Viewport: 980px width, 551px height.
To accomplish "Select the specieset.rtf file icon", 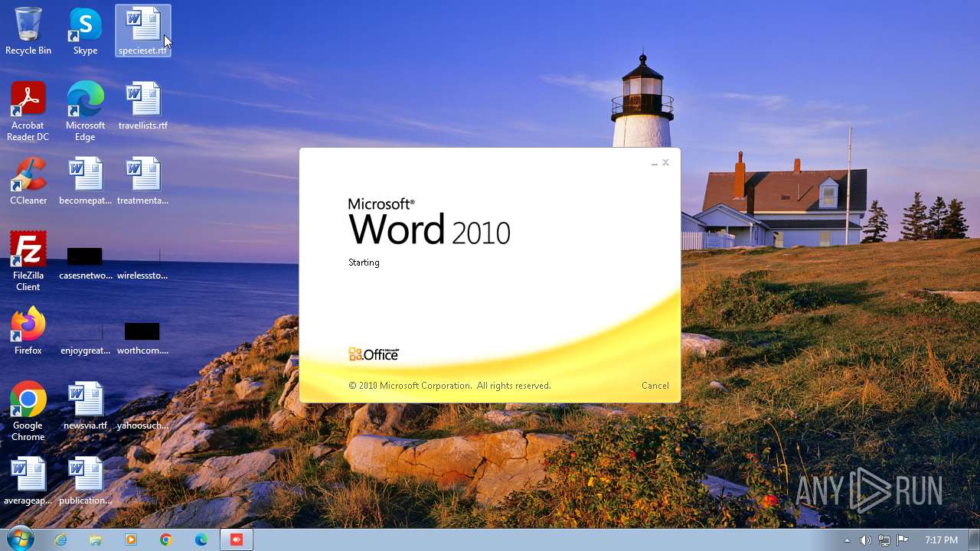I will point(143,31).
